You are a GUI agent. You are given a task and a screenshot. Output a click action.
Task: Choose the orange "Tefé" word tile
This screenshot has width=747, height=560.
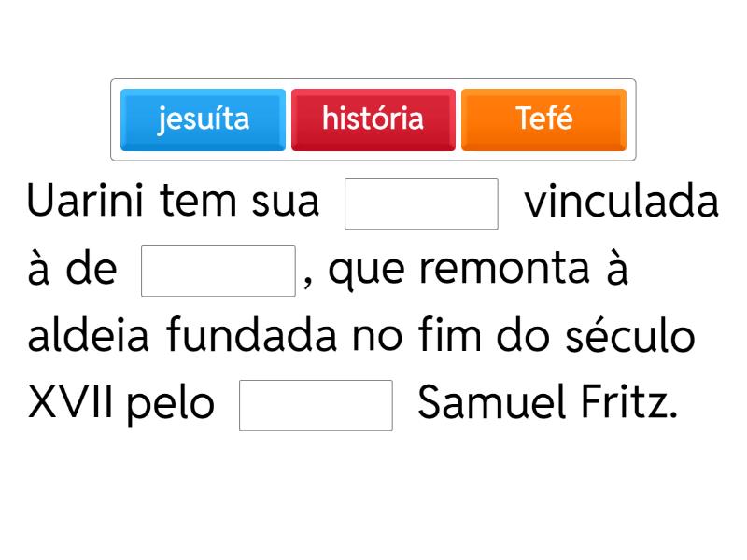(543, 119)
